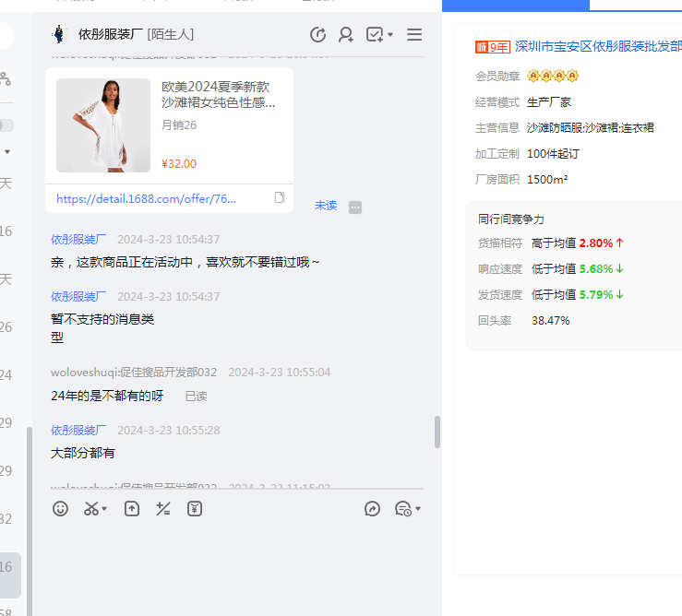The height and width of the screenshot is (616, 682).
Task: Open the detail.1688.com product link
Action: point(146,198)
